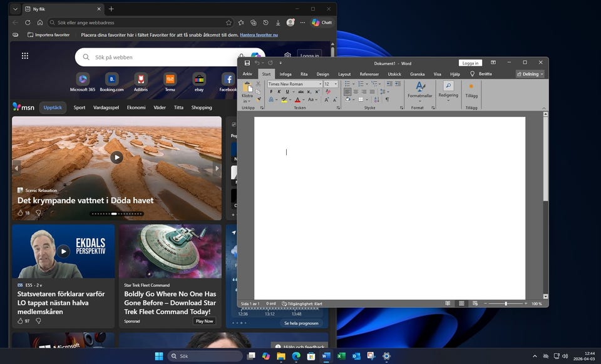Open Edge downloads icon

click(x=278, y=23)
